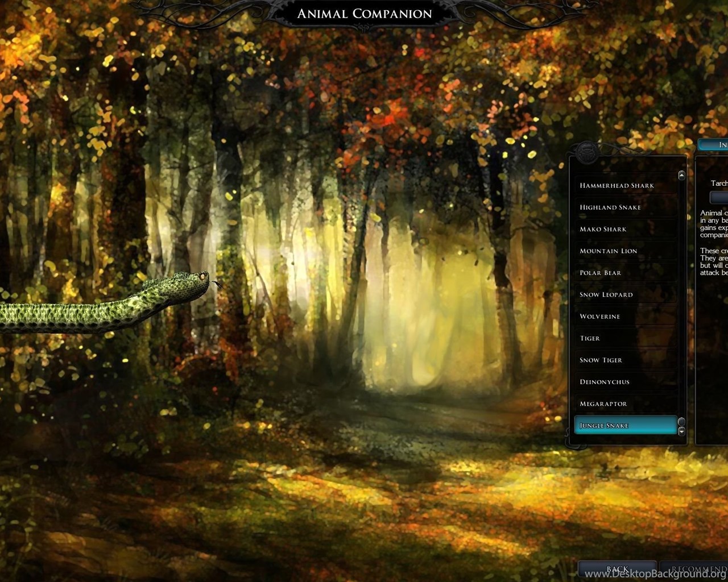Pick Mountain Lion from the list

coord(625,251)
